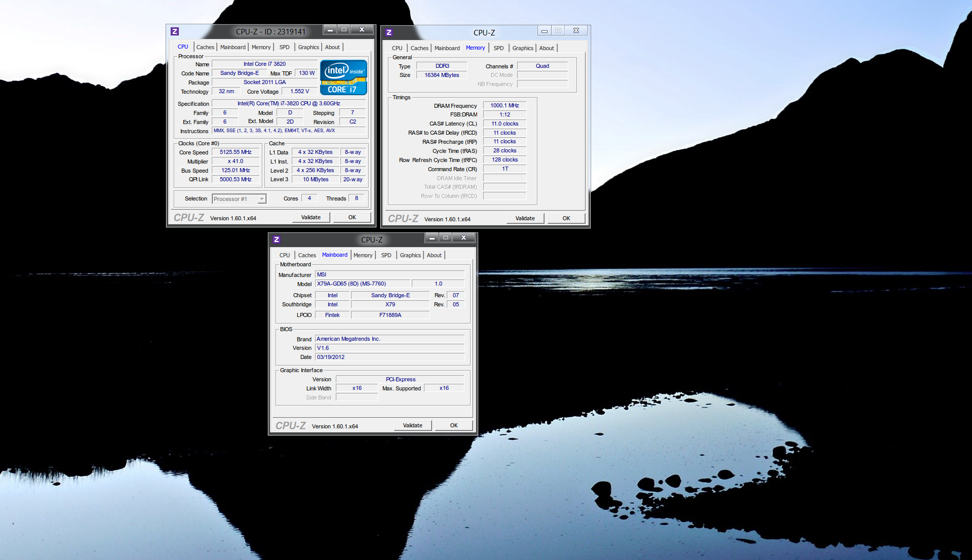This screenshot has height=560, width=972.
Task: Select the CPU tab in CPU window
Action: point(183,47)
